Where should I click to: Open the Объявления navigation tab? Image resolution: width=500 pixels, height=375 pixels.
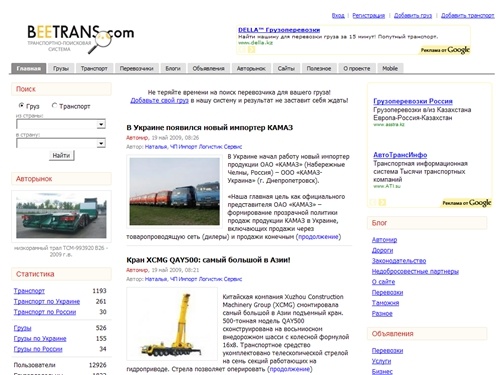pos(208,68)
